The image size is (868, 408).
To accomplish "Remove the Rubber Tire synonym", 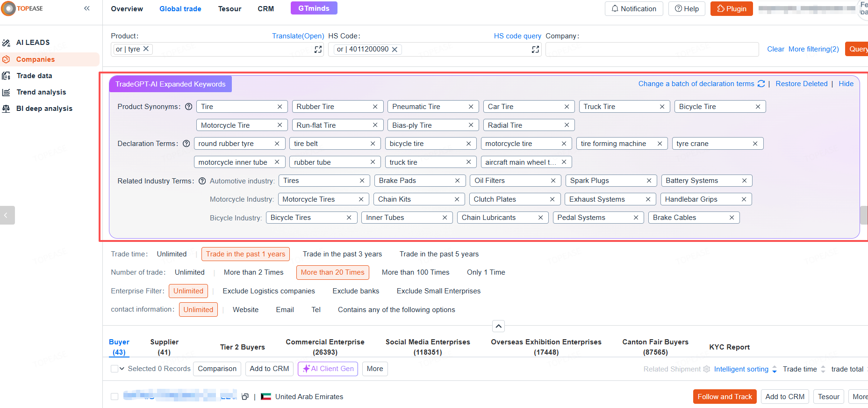I will (x=375, y=107).
